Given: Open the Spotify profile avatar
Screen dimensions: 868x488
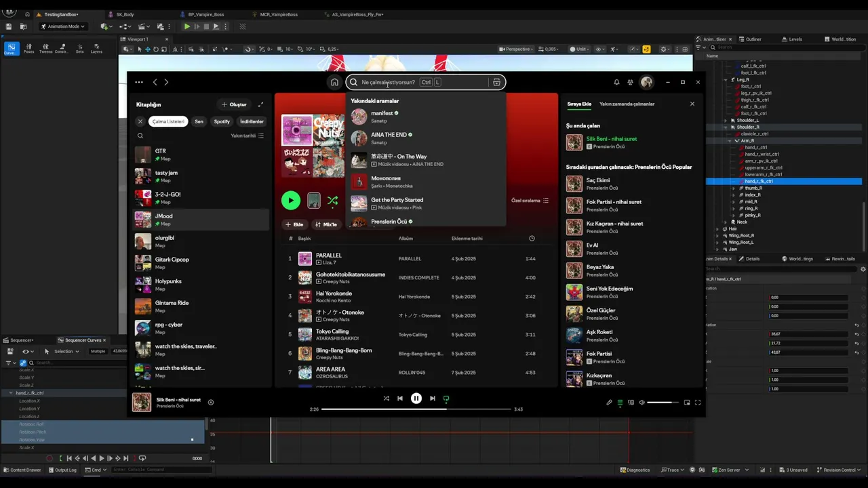Looking at the screenshot, I should pyautogui.click(x=647, y=82).
